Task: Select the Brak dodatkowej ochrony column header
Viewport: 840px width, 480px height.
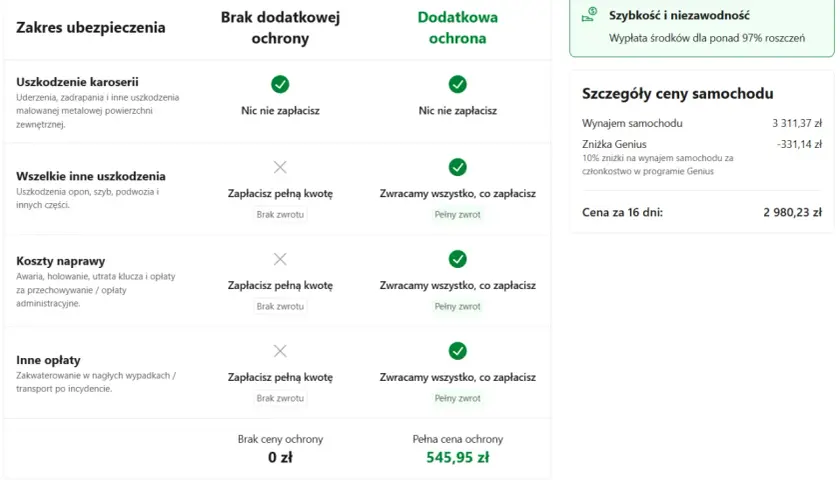Action: [280, 28]
